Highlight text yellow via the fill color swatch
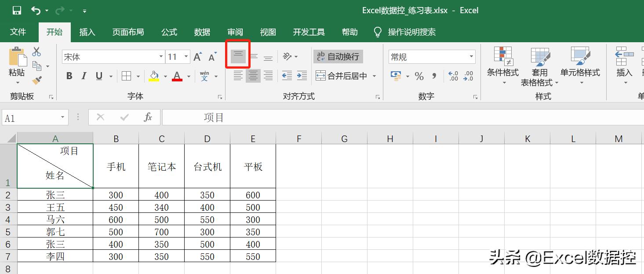 pos(155,80)
